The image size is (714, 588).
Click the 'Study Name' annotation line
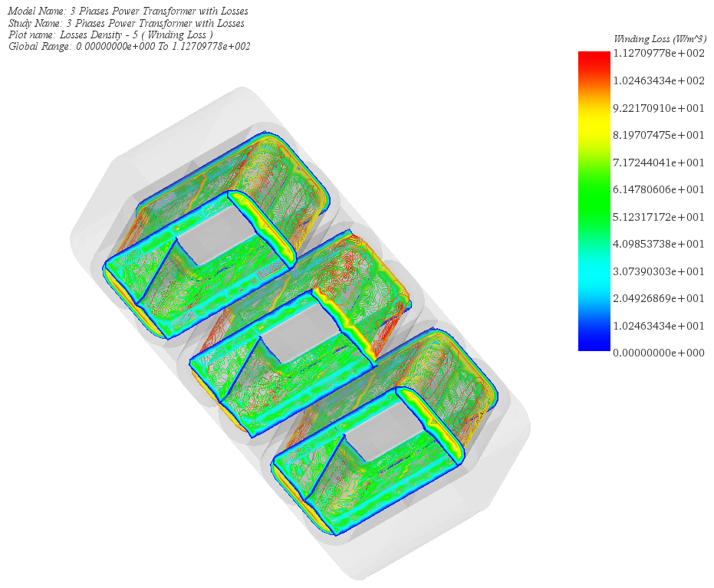tap(126, 23)
